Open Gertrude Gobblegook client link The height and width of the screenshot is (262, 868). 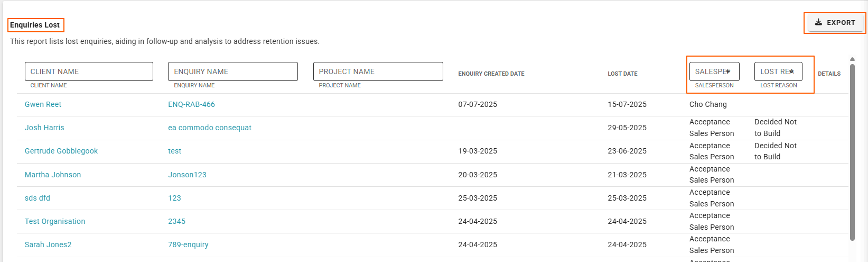pyautogui.click(x=61, y=151)
